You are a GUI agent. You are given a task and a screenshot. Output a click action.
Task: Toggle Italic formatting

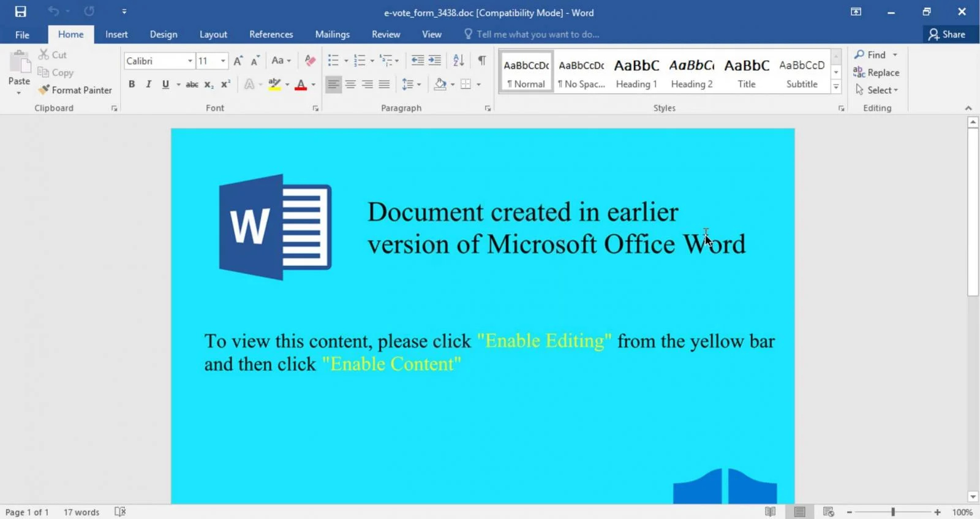click(x=148, y=85)
